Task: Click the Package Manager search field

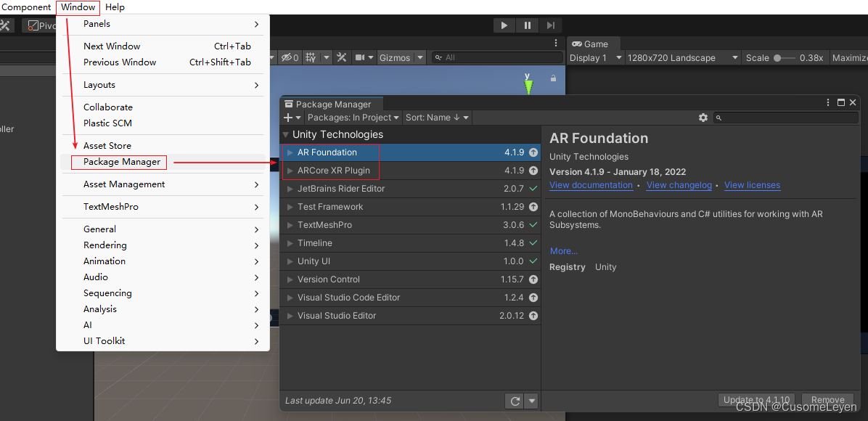Action: (x=785, y=118)
